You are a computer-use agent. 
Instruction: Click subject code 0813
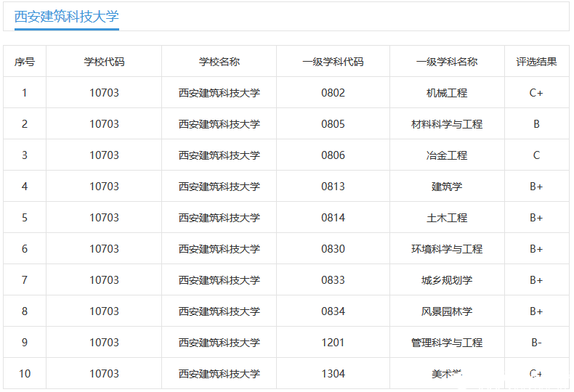(333, 187)
